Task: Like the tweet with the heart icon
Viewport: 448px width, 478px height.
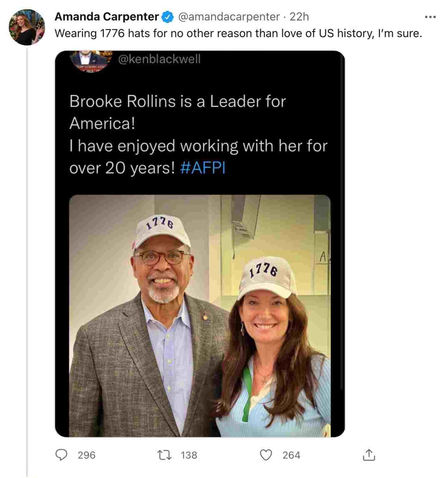Action: pos(266,455)
